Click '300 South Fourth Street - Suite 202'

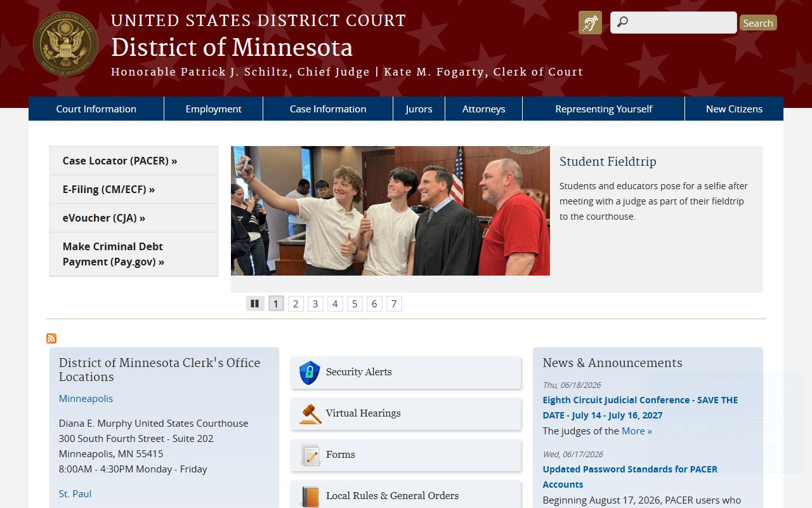(x=136, y=438)
